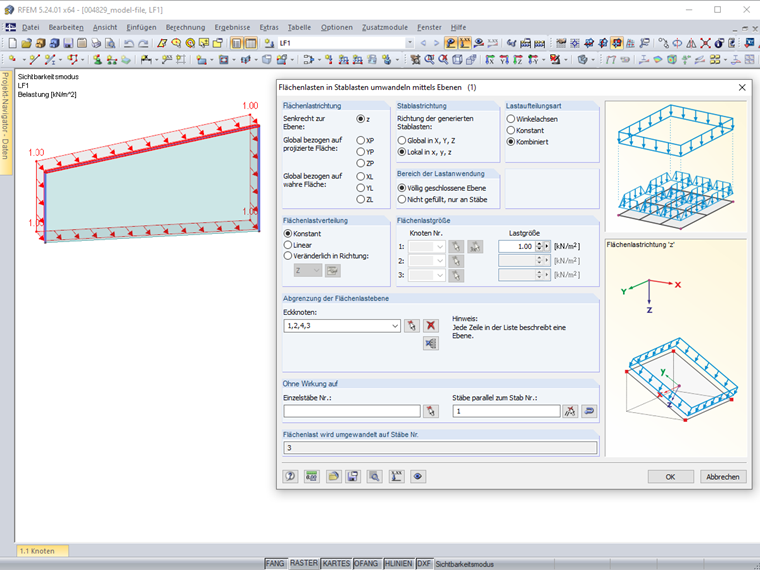Toggle RASTER in status bar
760x570 pixels.
coord(304,563)
